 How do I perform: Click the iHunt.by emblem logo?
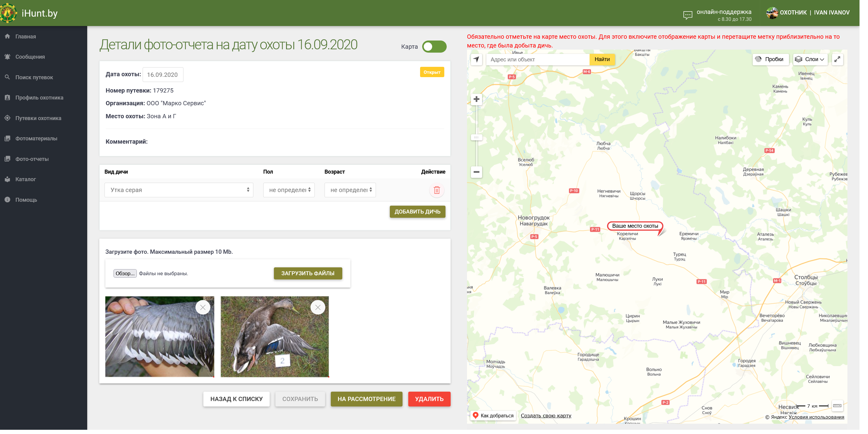(x=8, y=13)
